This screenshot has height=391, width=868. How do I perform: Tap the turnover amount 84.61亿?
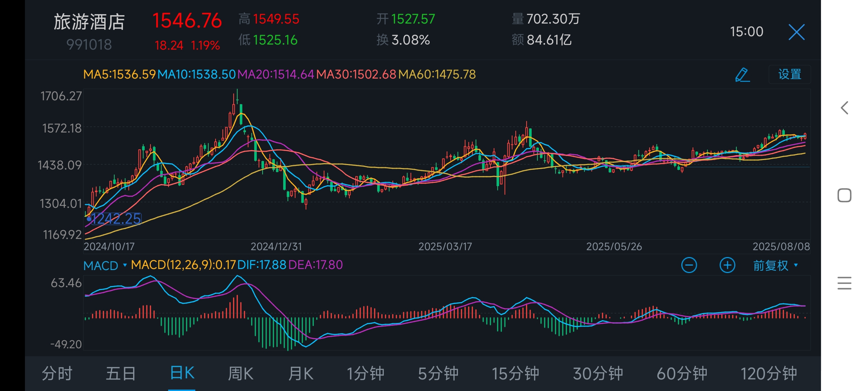pos(549,40)
